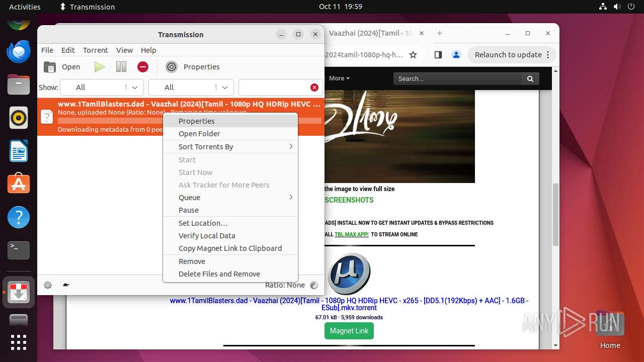Open new browser tab with plus button
This screenshot has width=644, height=362.
click(x=440, y=33)
